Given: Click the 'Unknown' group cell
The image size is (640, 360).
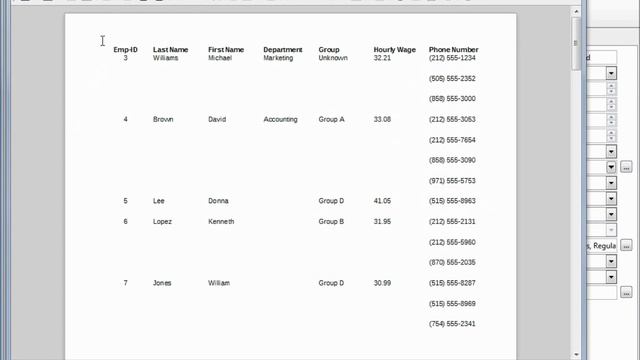Looking at the screenshot, I should [333, 58].
